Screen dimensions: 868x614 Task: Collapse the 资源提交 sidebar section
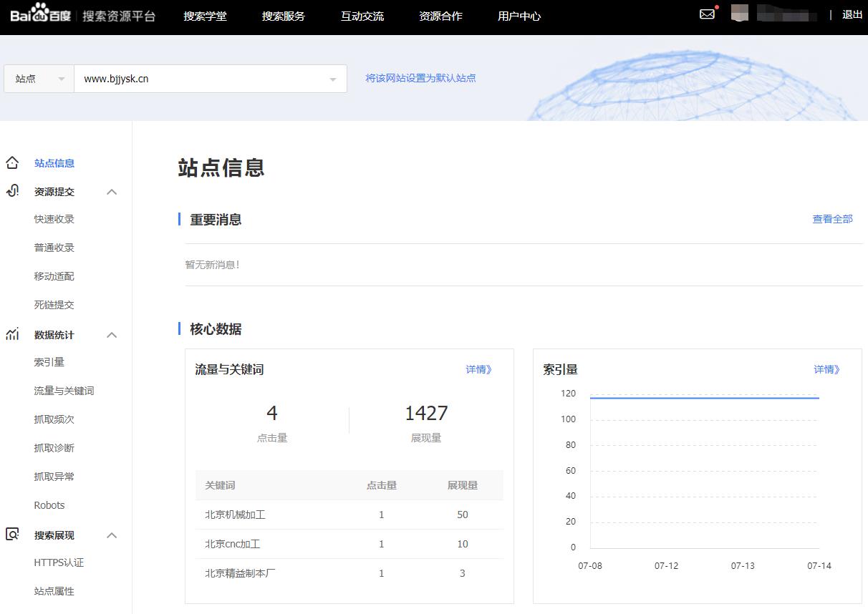112,191
